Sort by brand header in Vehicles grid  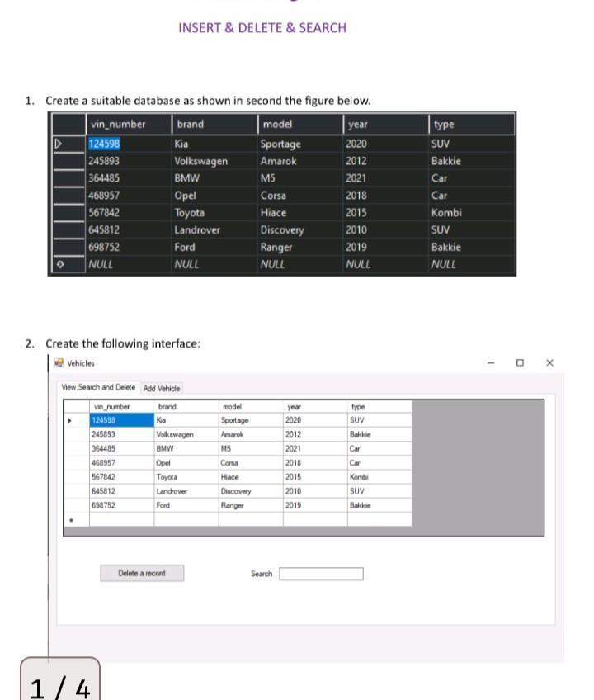[186, 407]
